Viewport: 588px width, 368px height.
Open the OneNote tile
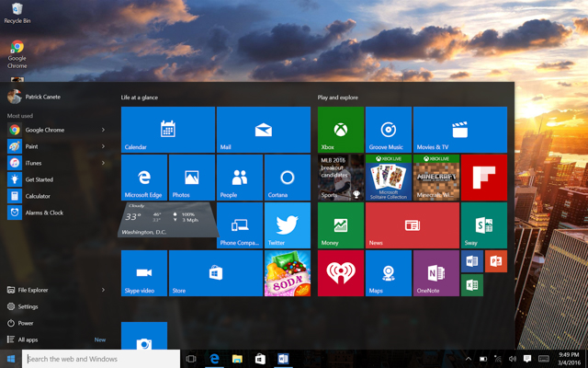(x=436, y=273)
